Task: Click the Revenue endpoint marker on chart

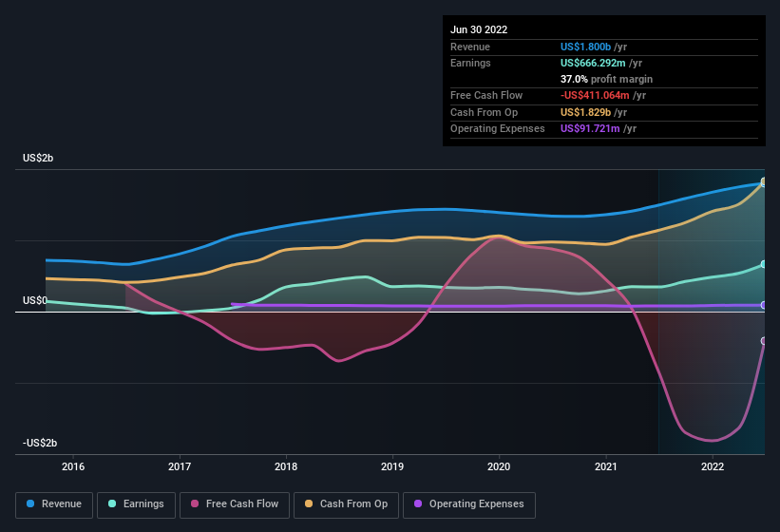Action: point(764,182)
